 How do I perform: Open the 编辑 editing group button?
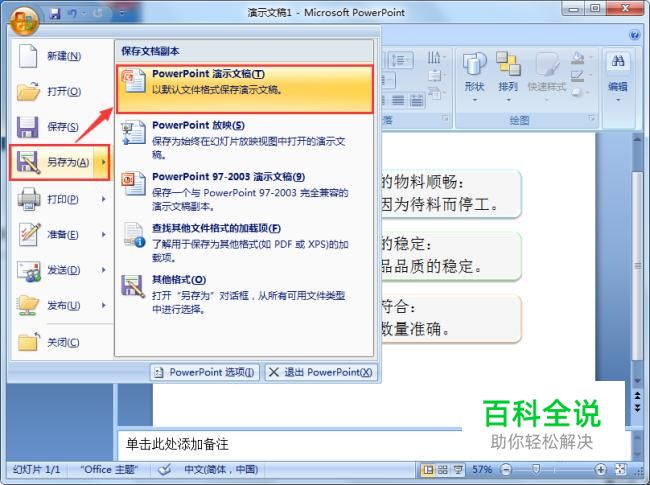618,77
